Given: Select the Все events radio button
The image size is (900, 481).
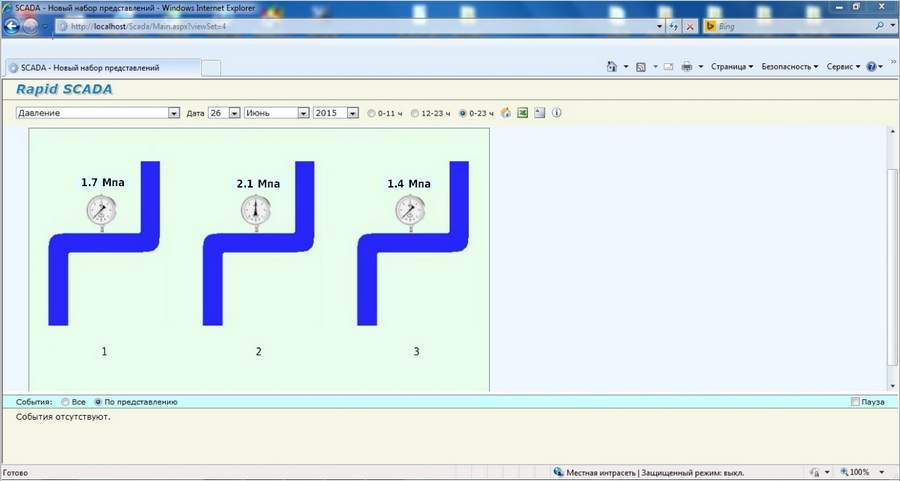Looking at the screenshot, I should (65, 402).
